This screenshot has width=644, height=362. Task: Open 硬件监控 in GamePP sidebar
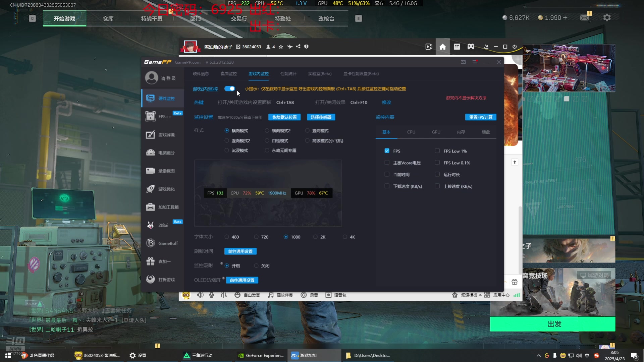pos(163,98)
